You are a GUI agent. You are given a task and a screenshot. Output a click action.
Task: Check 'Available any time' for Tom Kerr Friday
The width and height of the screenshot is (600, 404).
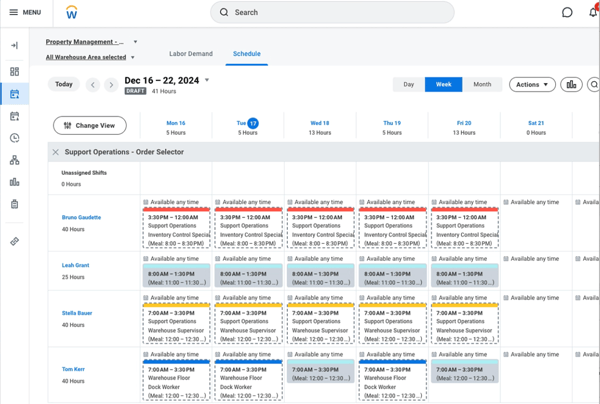(434, 355)
